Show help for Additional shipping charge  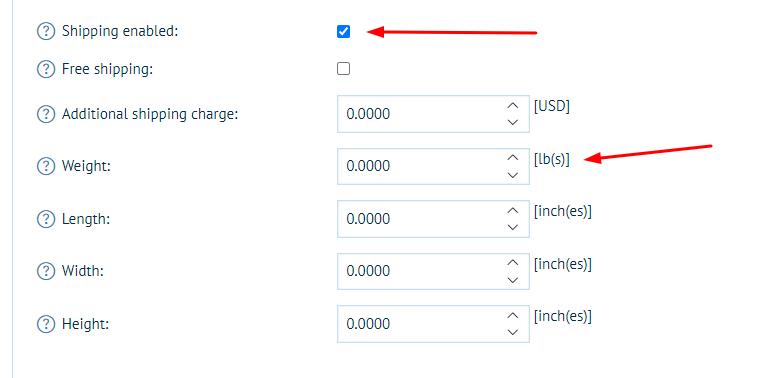[x=46, y=114]
